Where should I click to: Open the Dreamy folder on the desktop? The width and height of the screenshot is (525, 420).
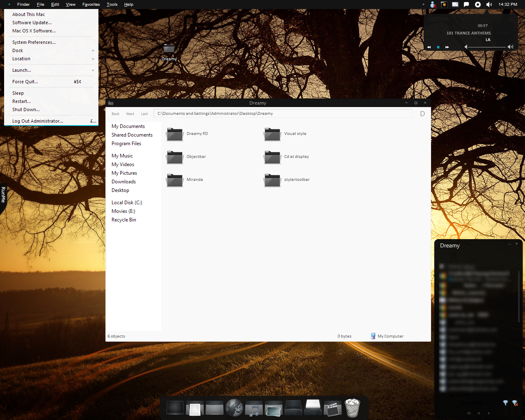pyautogui.click(x=169, y=52)
